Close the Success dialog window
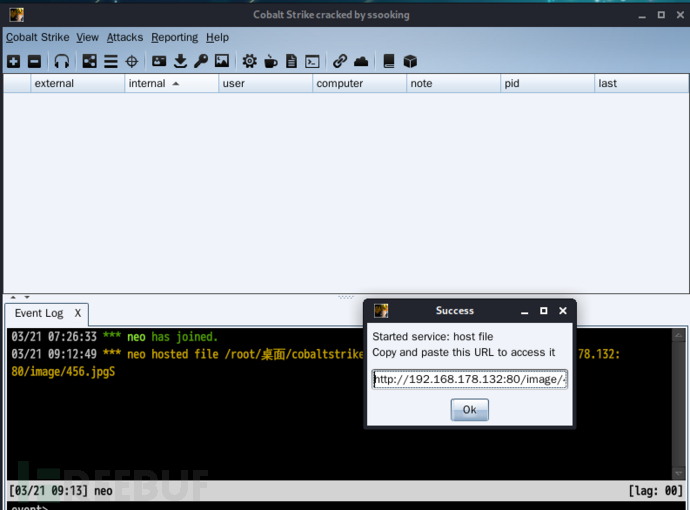 [563, 311]
